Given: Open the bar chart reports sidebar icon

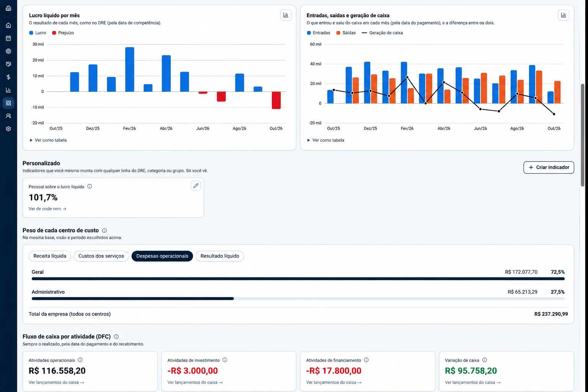Looking at the screenshot, I should coord(8,90).
